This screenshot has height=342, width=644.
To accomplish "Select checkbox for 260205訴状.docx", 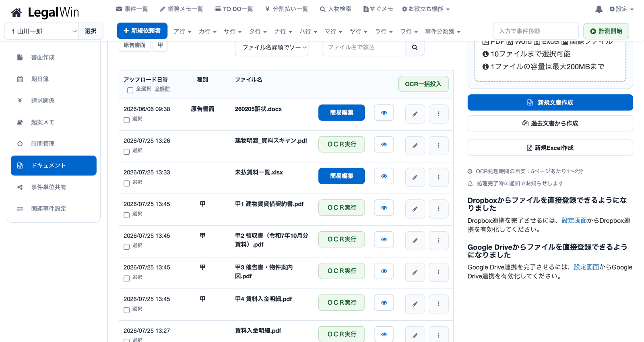I will tap(126, 120).
